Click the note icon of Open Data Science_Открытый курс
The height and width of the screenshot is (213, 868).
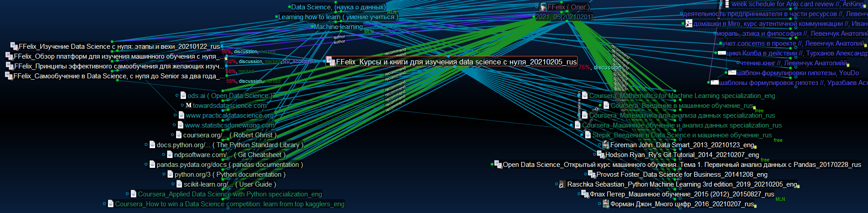click(498, 164)
